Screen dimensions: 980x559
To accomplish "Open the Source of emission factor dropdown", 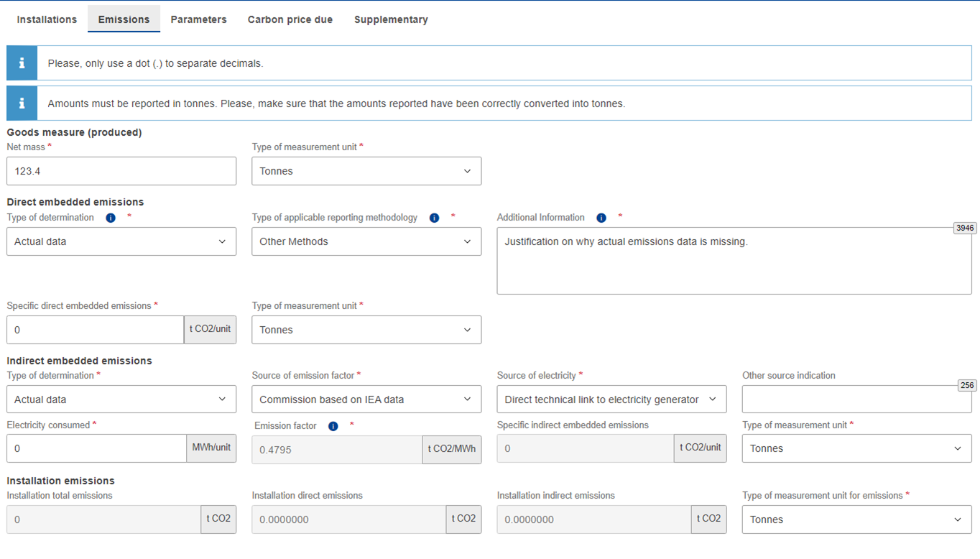I will [x=366, y=399].
